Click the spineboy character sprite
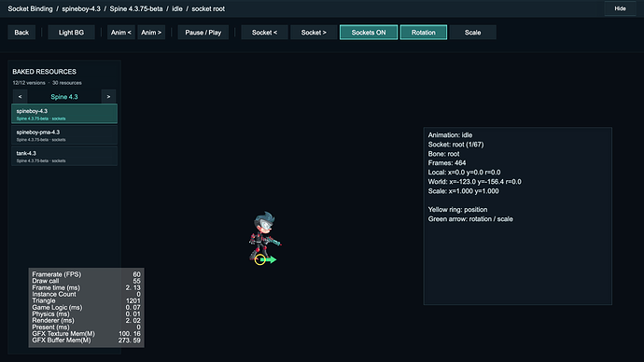The height and width of the screenshot is (362, 644). 264,235
